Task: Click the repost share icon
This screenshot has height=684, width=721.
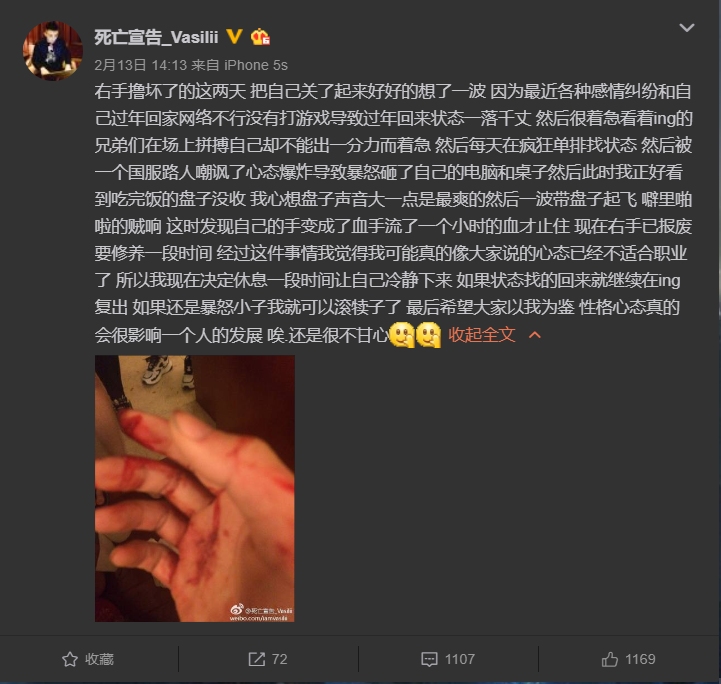Action: pyautogui.click(x=257, y=659)
